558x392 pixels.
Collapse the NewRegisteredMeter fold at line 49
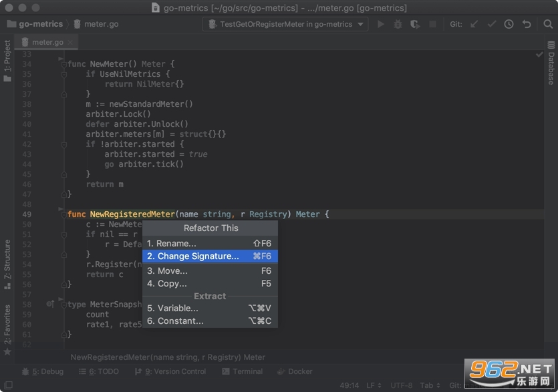(x=64, y=214)
